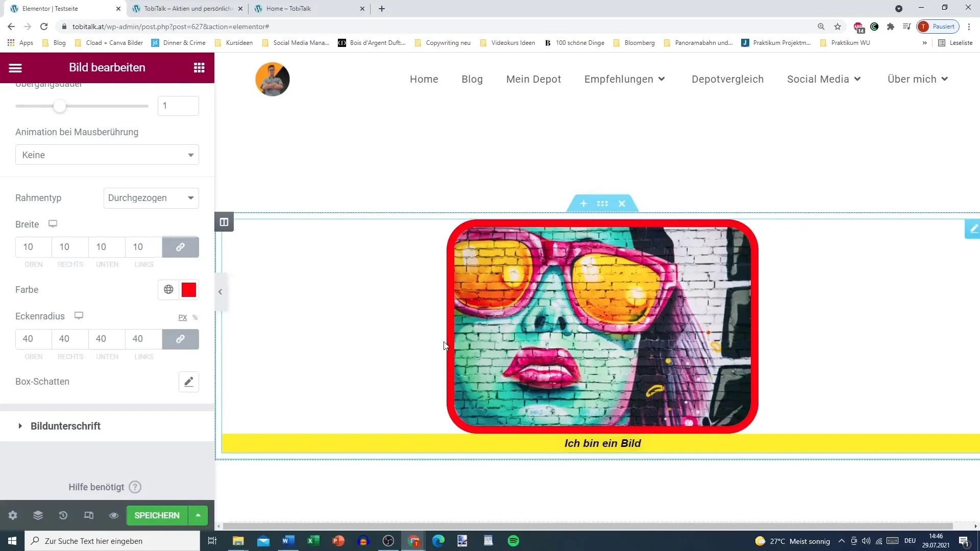Click the Eckenradius Links input field
This screenshot has height=551, width=980.
(143, 339)
